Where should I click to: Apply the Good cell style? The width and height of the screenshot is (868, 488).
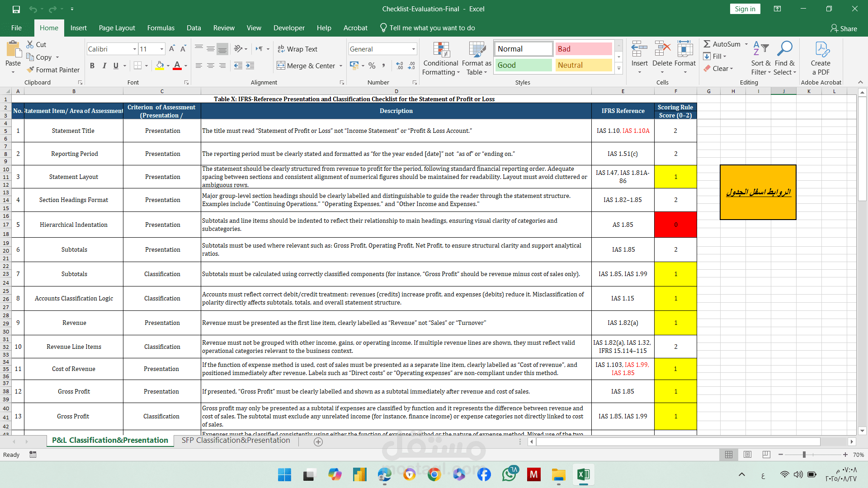tap(524, 65)
